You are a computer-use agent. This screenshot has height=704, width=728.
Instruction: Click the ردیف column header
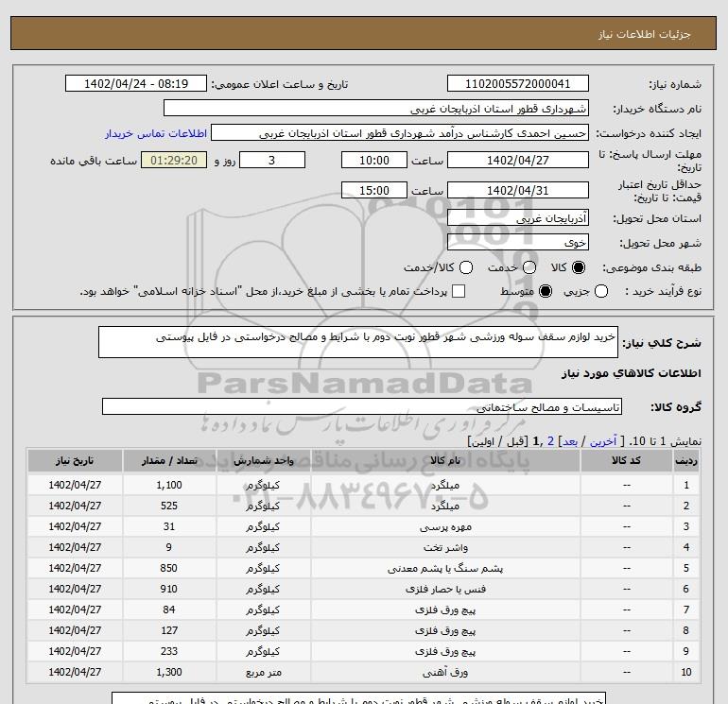(686, 460)
